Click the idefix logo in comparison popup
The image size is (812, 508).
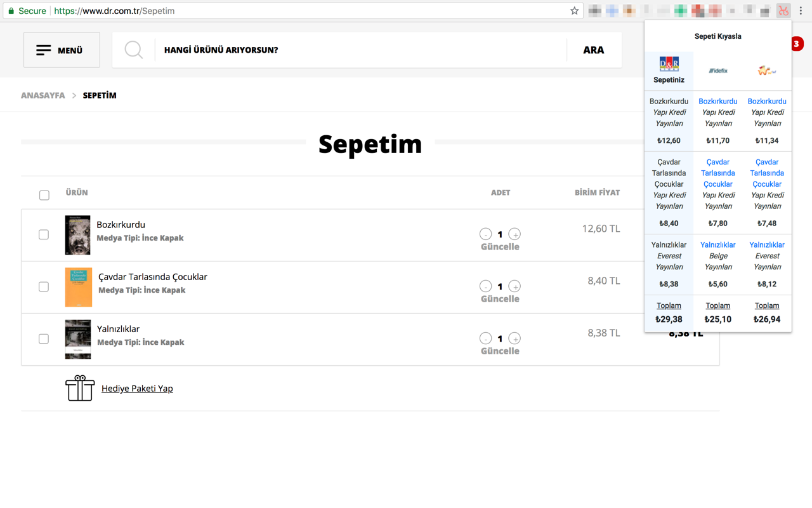coord(718,70)
